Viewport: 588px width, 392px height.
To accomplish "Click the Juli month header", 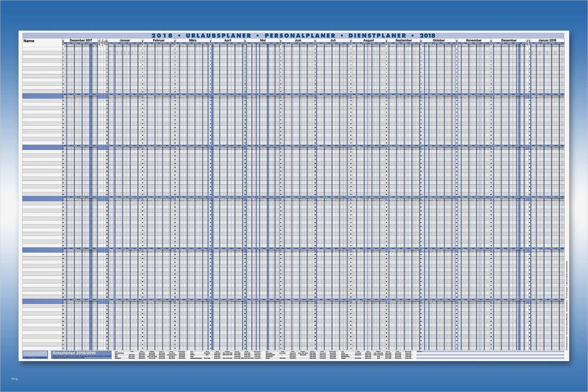I will 333,40.
